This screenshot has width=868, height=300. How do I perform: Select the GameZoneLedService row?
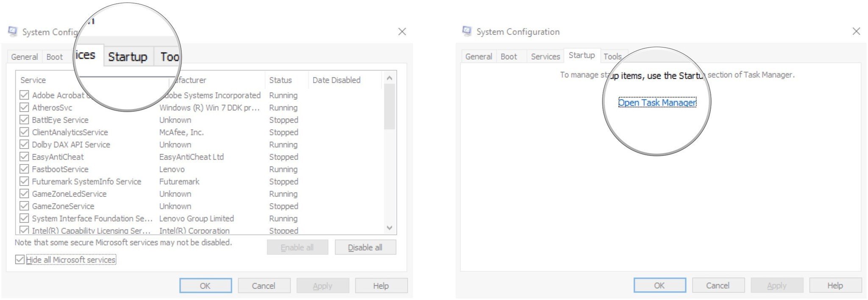[69, 194]
